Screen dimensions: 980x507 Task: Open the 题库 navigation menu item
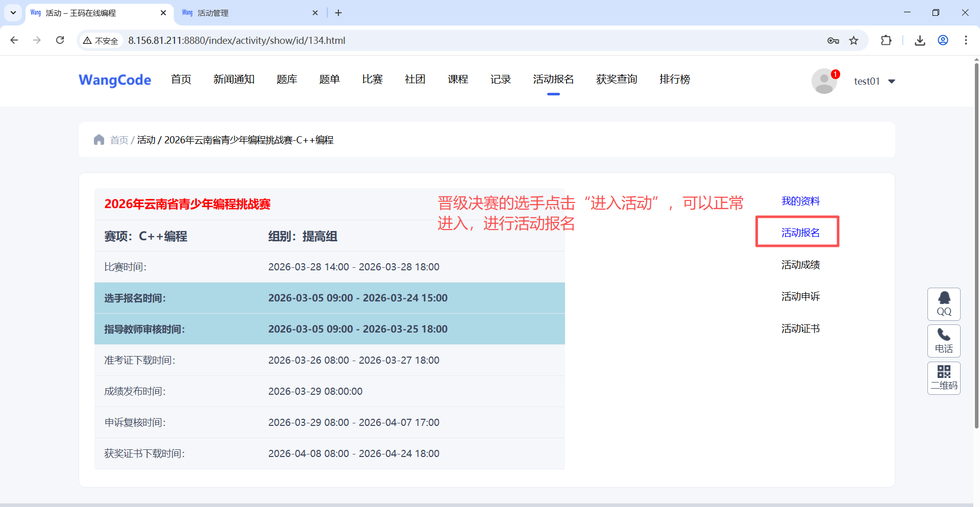(287, 79)
